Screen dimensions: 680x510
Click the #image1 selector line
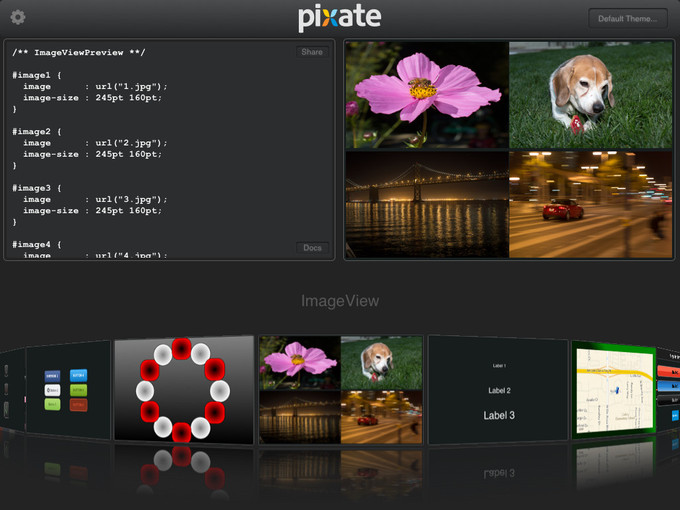coord(37,75)
